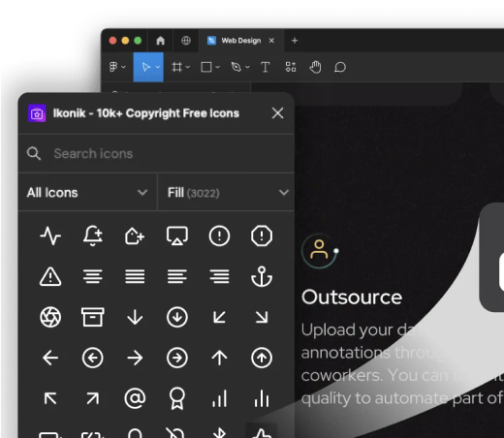Image resolution: width=504 pixels, height=438 pixels.
Task: Insert the align justify icon
Action: [135, 277]
